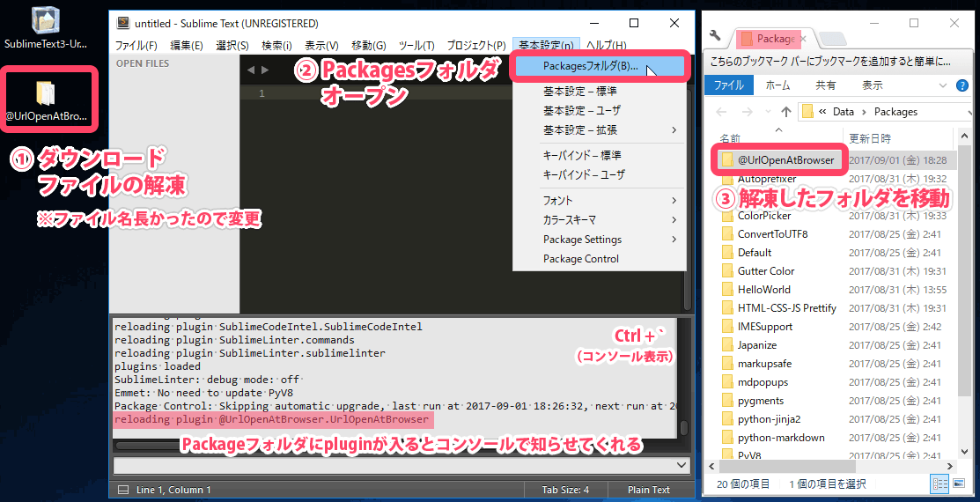Click the console vertical scrollbar
980x502 pixels.
[684, 428]
